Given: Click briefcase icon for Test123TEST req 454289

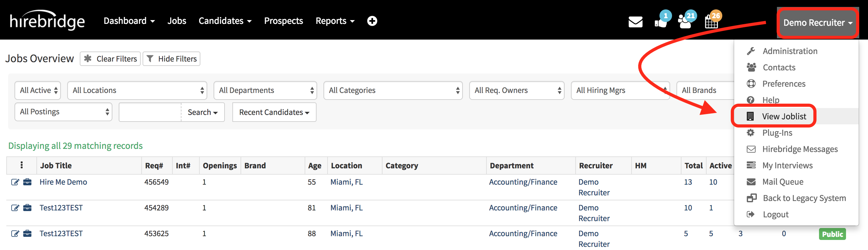Looking at the screenshot, I should tap(27, 208).
